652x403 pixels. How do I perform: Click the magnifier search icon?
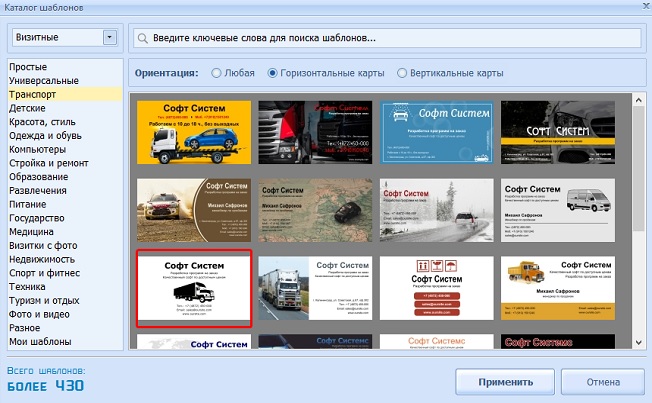pos(143,38)
